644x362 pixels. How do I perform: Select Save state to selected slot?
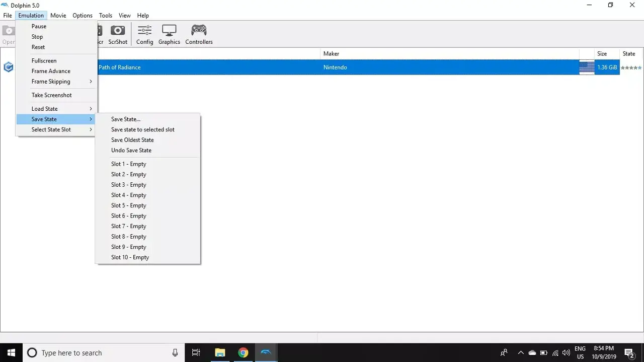click(x=148, y=129)
